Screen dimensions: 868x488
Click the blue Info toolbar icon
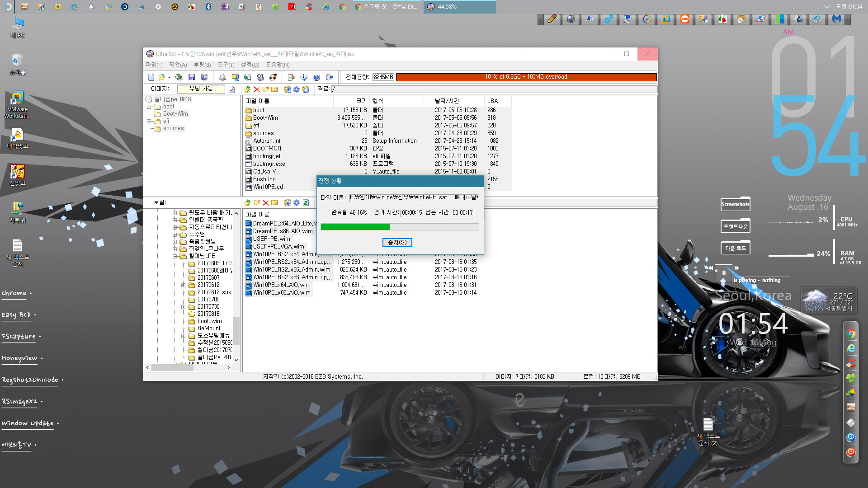[x=304, y=77]
